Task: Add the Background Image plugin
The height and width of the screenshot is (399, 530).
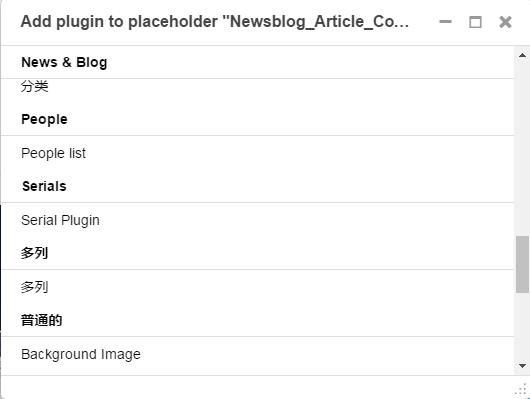Action: [x=258, y=354]
